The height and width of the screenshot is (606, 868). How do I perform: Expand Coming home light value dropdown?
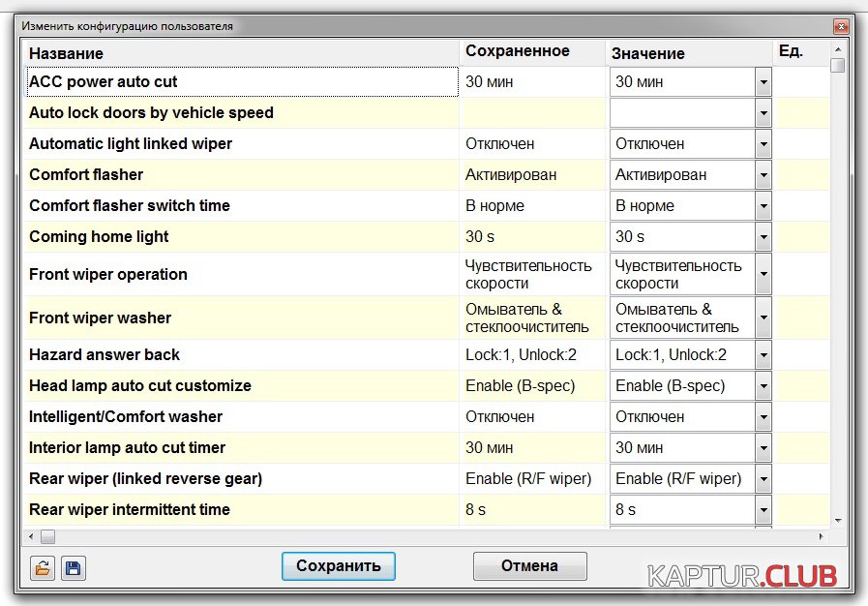pos(763,237)
